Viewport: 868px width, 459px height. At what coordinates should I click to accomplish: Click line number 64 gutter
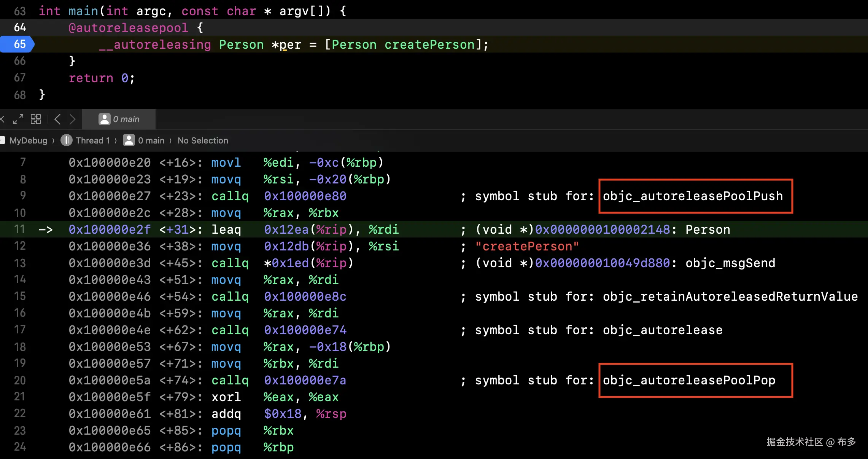[20, 27]
